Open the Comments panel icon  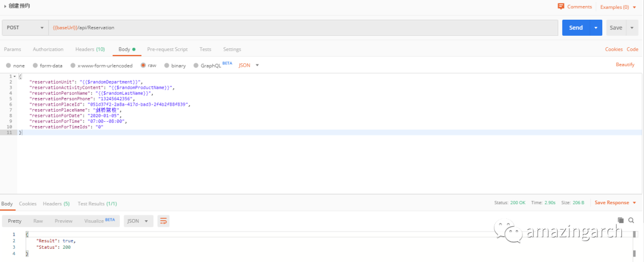(x=561, y=7)
